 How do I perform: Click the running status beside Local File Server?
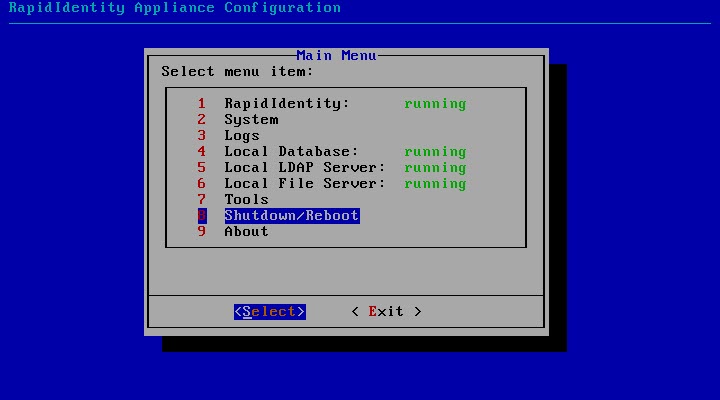(x=435, y=184)
